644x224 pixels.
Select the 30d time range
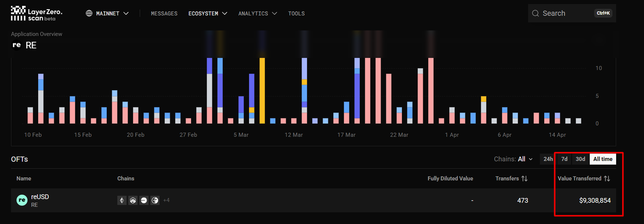[580, 159]
